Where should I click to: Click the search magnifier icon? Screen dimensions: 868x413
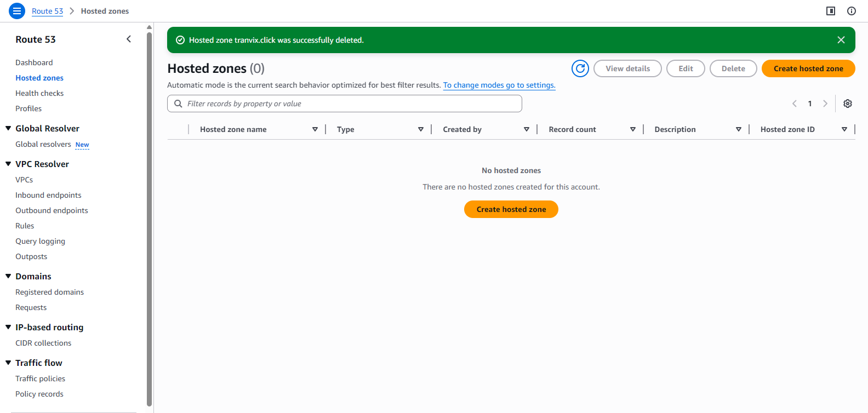click(x=178, y=104)
